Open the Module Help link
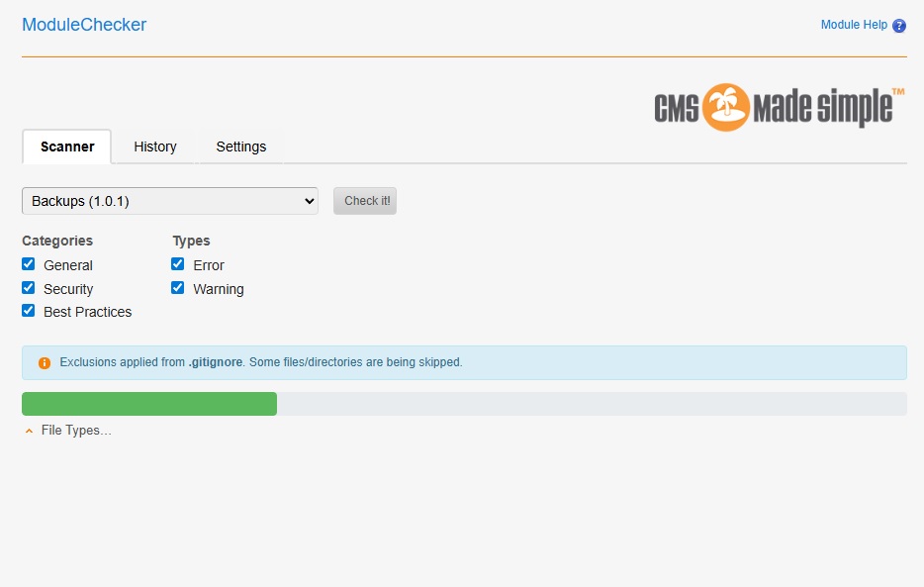924x587 pixels. [854, 25]
